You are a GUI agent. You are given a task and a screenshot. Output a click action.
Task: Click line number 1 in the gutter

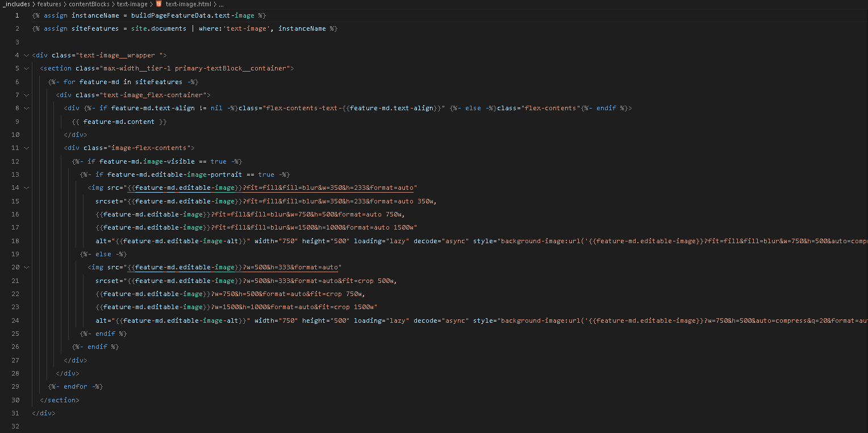point(17,15)
